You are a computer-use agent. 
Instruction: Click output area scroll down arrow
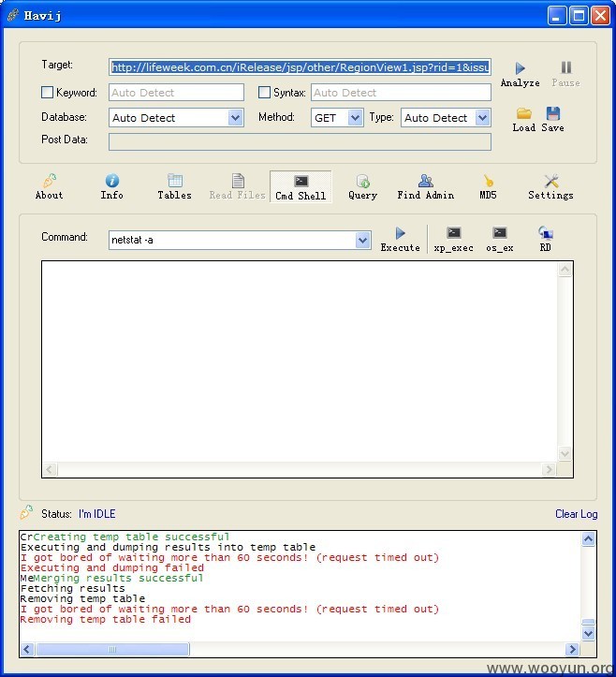tap(565, 453)
